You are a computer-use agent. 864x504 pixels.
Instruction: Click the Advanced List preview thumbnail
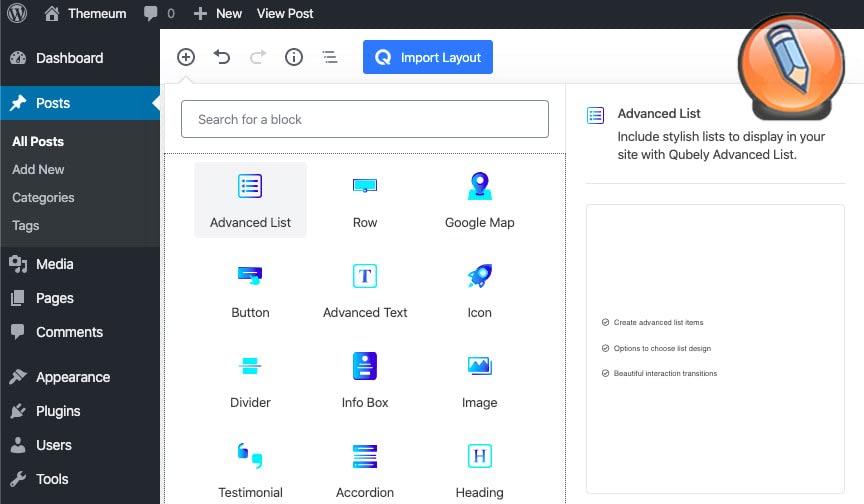pos(715,349)
